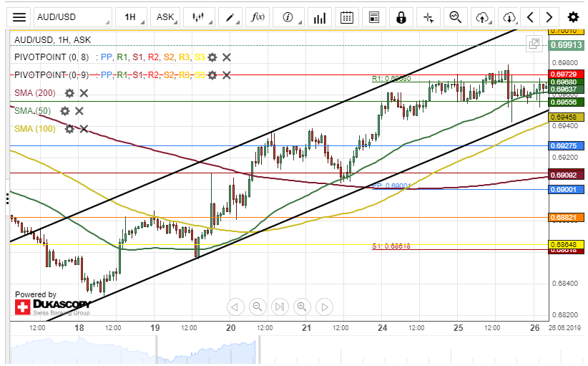Image resolution: width=588 pixels, height=366 pixels.
Task: Click the Dukascopy logo link
Action: pos(52,307)
